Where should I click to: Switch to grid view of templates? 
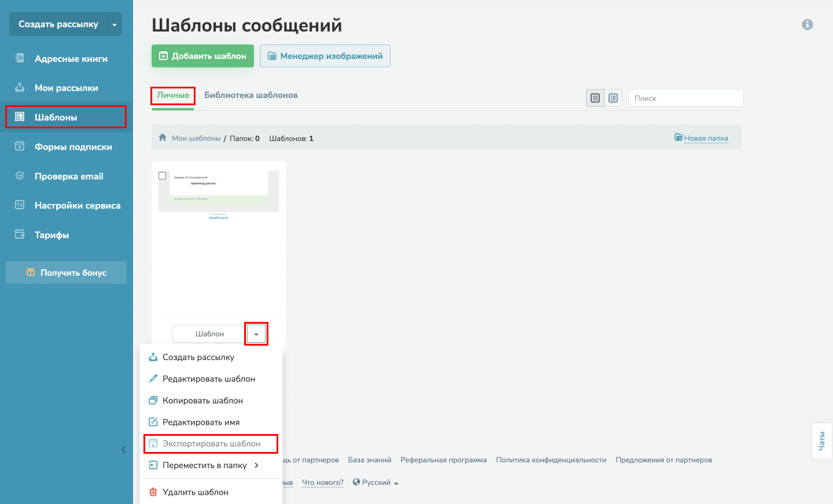[x=595, y=98]
